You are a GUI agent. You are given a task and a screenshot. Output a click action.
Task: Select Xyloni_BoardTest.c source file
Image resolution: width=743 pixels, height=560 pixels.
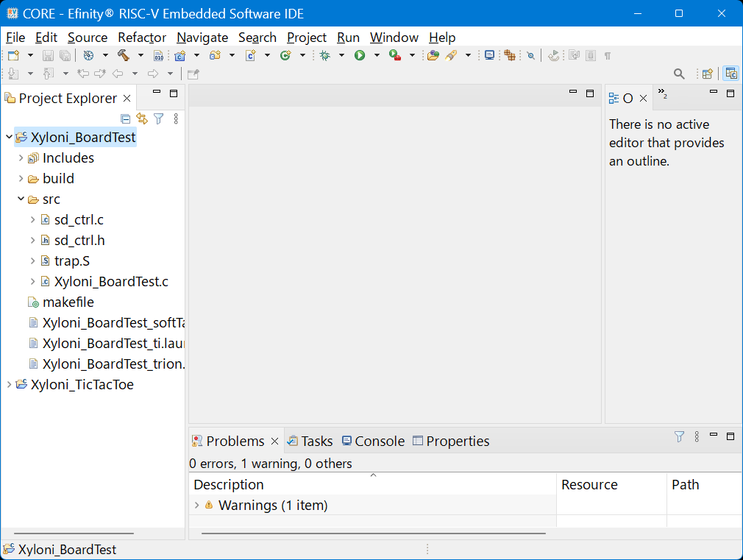111,282
